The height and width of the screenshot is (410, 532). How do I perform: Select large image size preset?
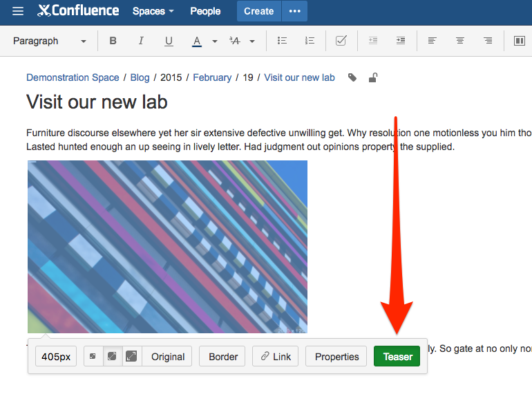[131, 357]
